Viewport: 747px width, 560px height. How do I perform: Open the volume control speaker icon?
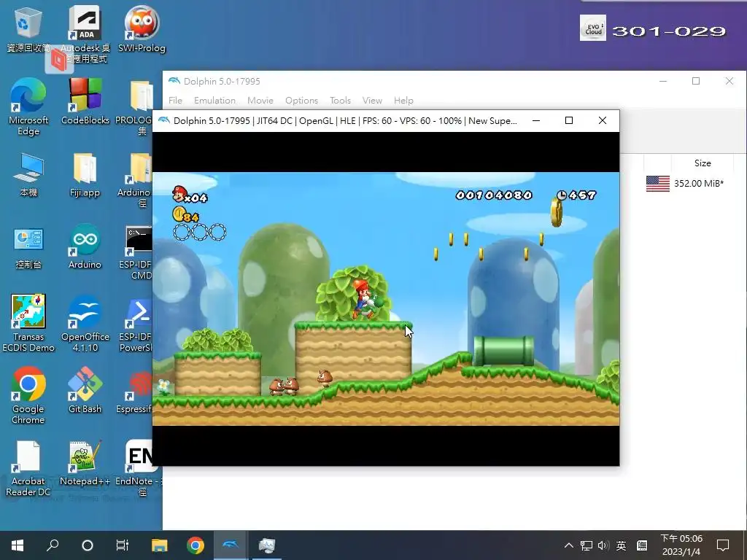click(x=603, y=545)
